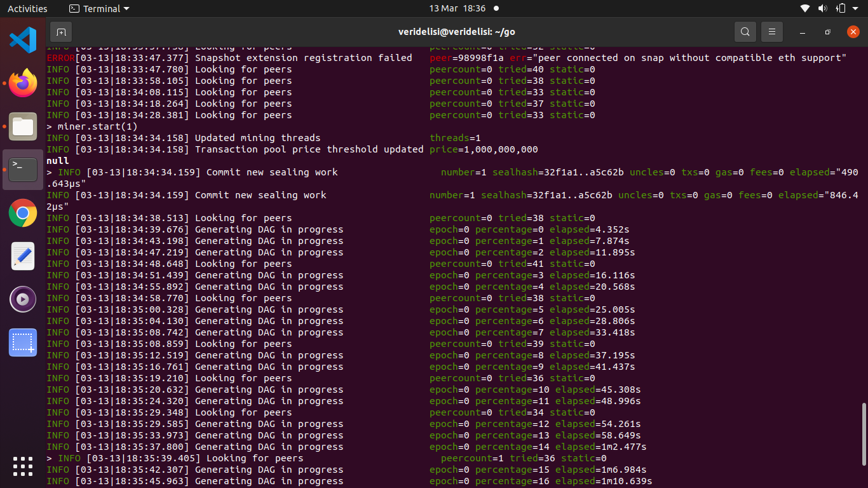
Task: Click the miner.start(1) command line
Action: [x=92, y=126]
